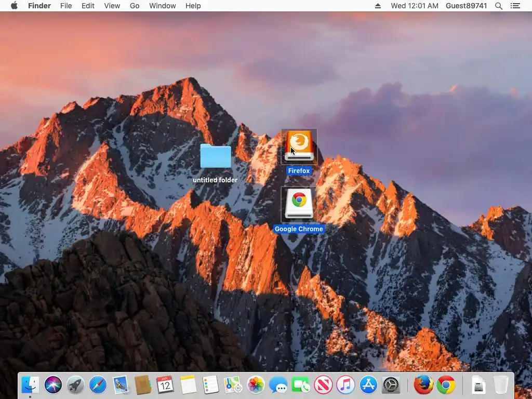The height and width of the screenshot is (399, 532).
Task: Open App Store in the Dock
Action: 368,385
